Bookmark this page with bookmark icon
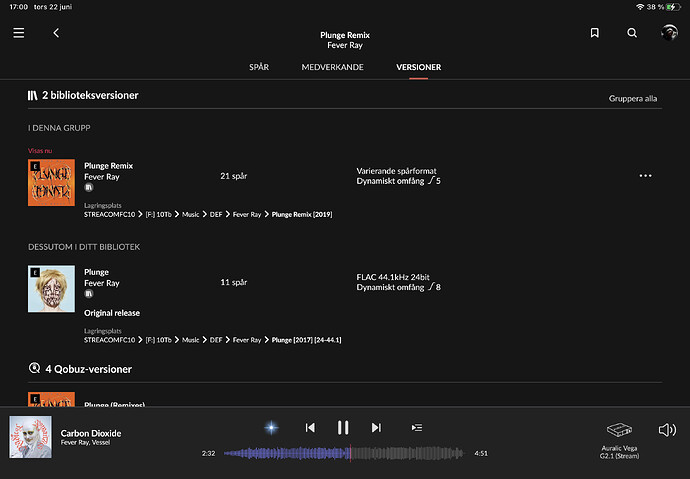Screen dimensions: 690x479 click(595, 33)
